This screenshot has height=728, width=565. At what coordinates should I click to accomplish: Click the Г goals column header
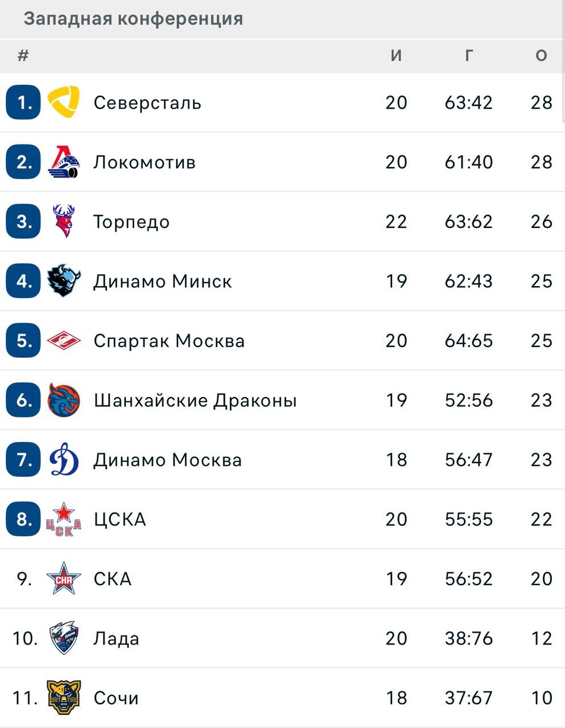tap(468, 55)
